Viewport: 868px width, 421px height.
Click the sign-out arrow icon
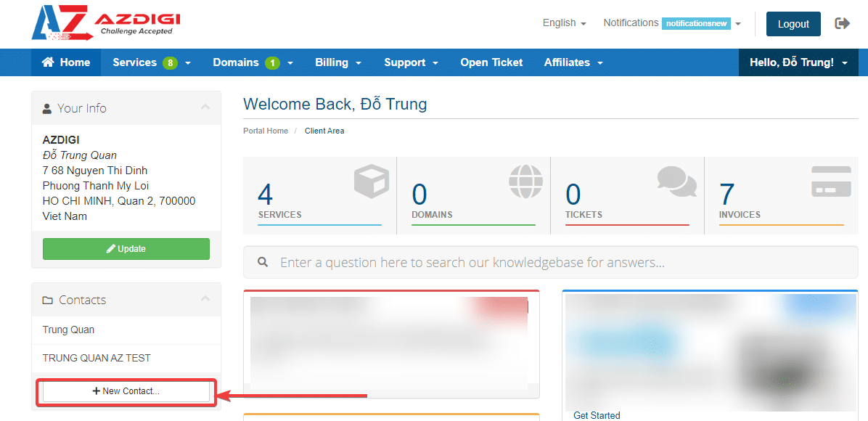[843, 23]
